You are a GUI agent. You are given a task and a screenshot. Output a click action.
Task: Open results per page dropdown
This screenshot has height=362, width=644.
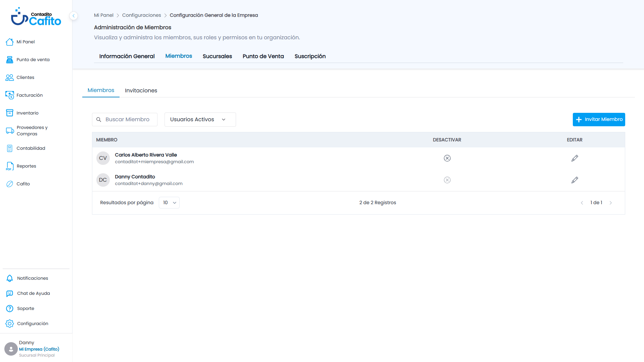(x=169, y=203)
